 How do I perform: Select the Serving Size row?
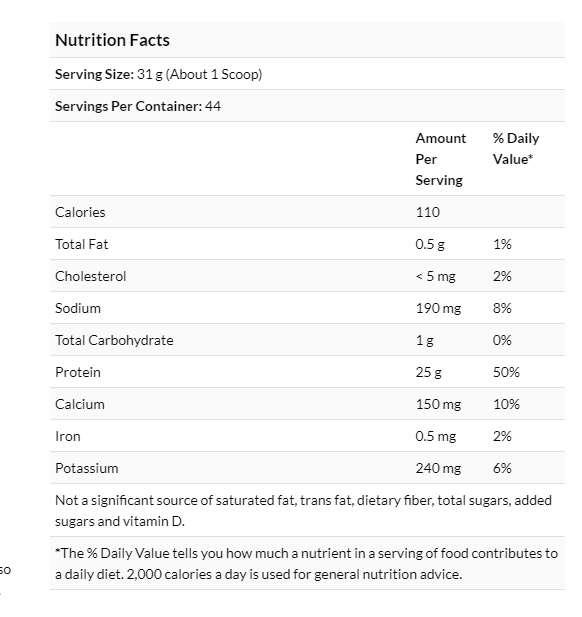[x=307, y=74]
